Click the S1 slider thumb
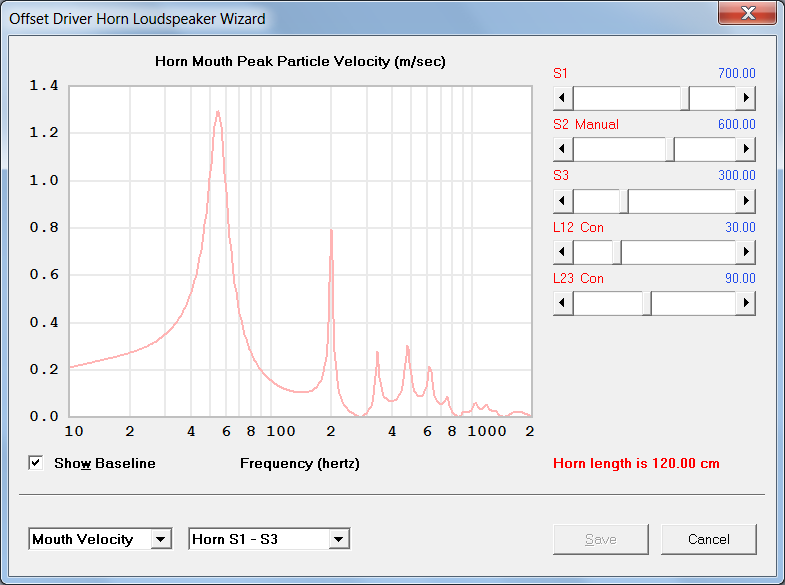This screenshot has height=585, width=785. coord(685,98)
